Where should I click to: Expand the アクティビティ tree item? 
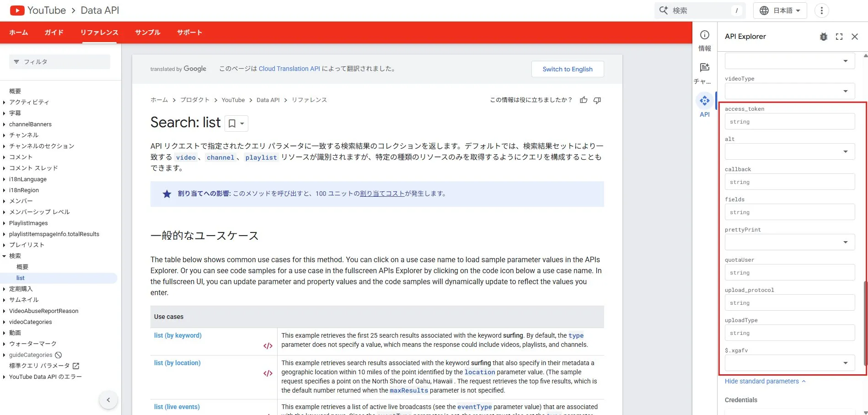point(4,102)
